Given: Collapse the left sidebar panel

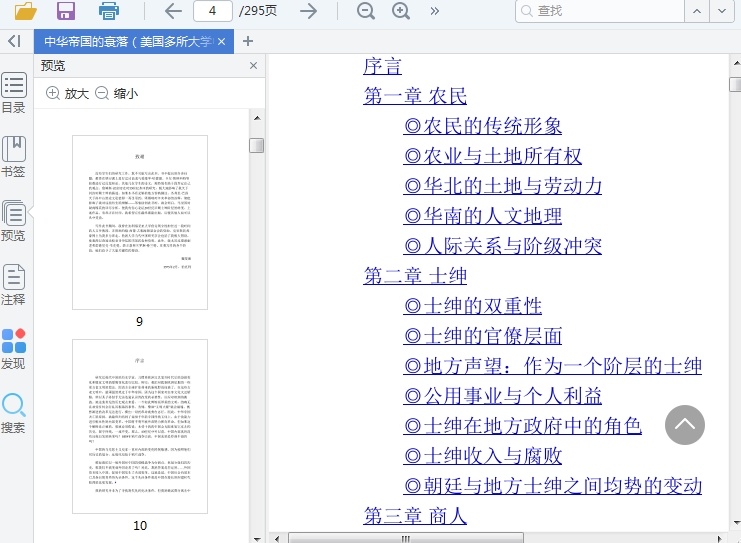Looking at the screenshot, I should [x=14, y=41].
